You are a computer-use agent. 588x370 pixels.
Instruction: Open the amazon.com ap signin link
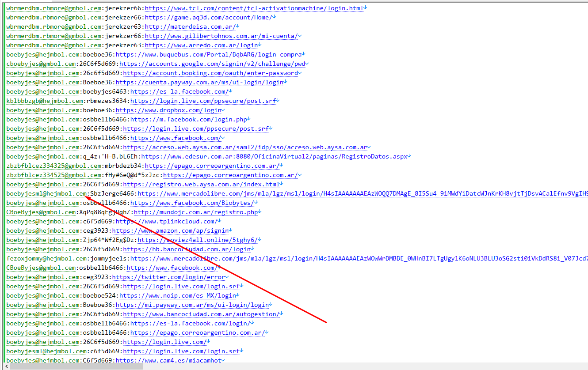pos(171,231)
